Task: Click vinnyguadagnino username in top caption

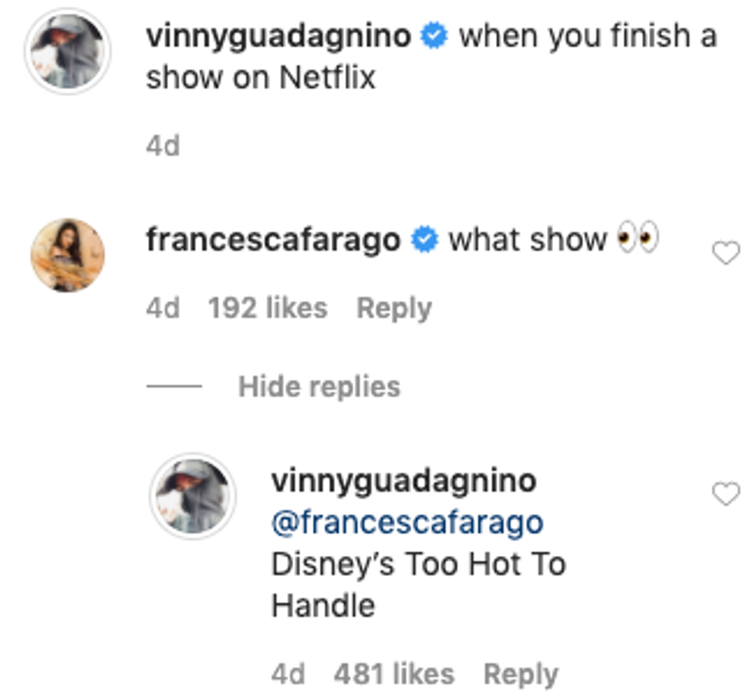Action: [x=278, y=37]
